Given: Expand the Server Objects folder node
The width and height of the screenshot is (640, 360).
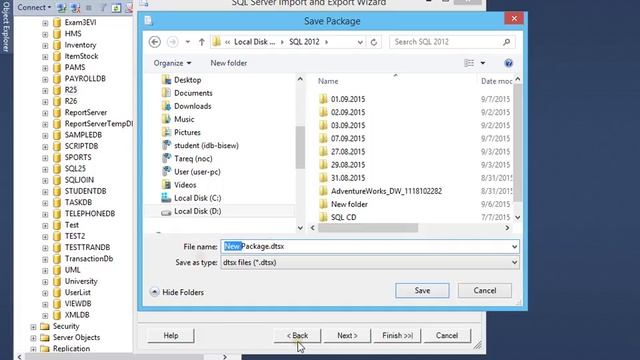Looking at the screenshot, I should point(33,338).
